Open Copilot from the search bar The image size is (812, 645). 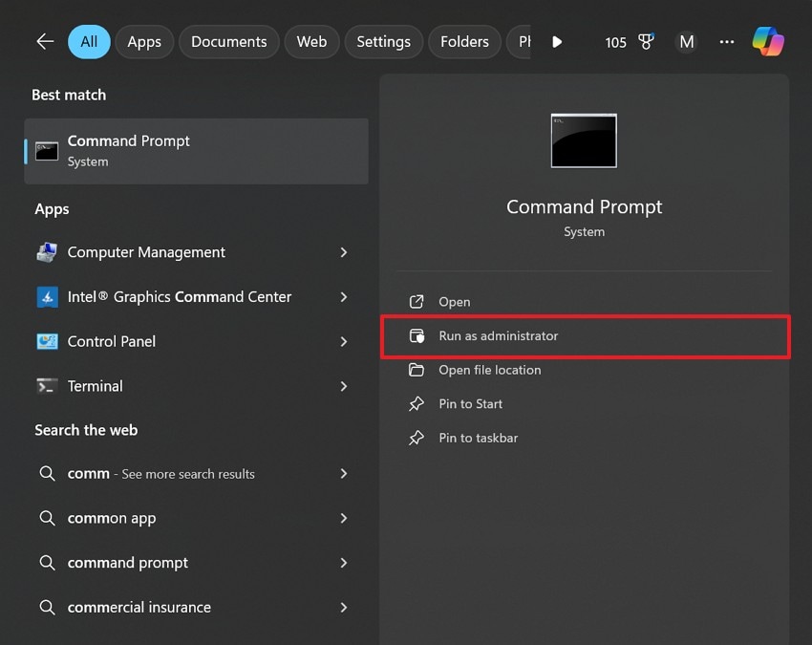pyautogui.click(x=769, y=41)
